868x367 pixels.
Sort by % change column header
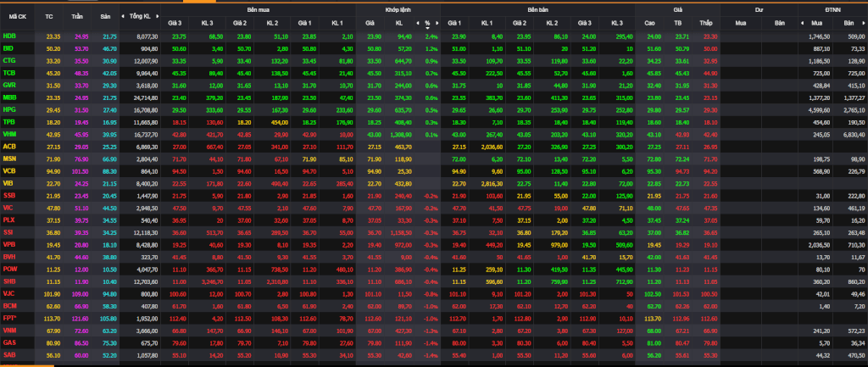pos(427,23)
